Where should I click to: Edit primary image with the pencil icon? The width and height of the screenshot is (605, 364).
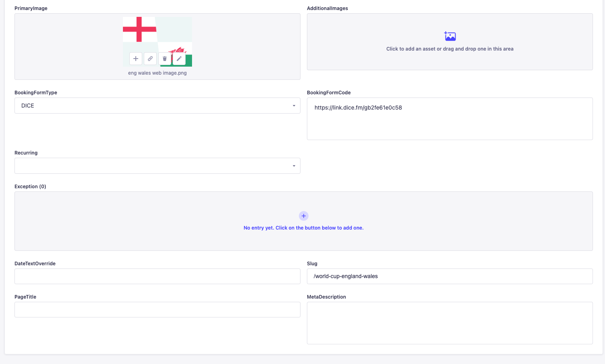[x=179, y=59]
